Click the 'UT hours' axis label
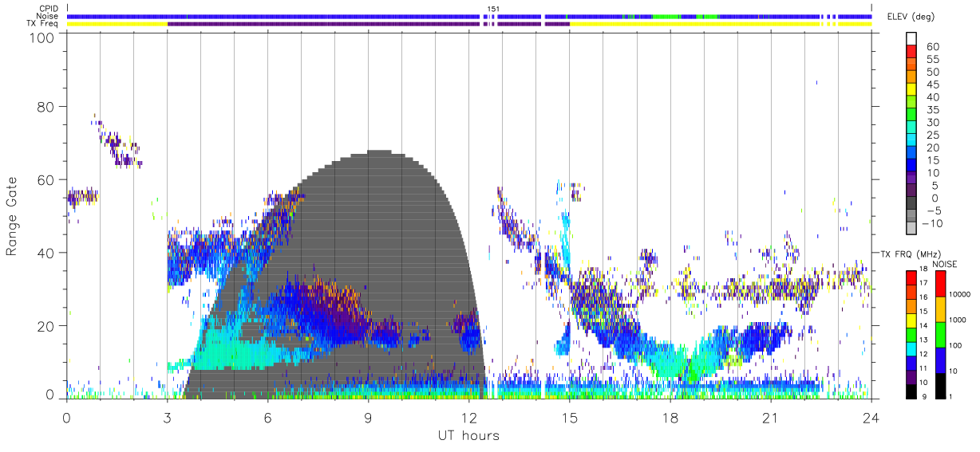This screenshot has height=452, width=980. coord(468,435)
